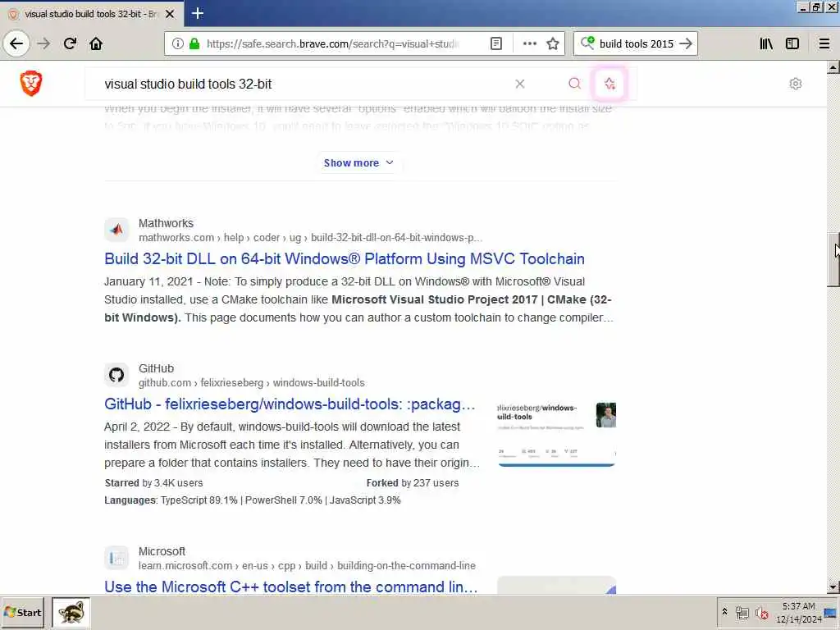Toggle the browser sidebar panel

pyautogui.click(x=792, y=43)
